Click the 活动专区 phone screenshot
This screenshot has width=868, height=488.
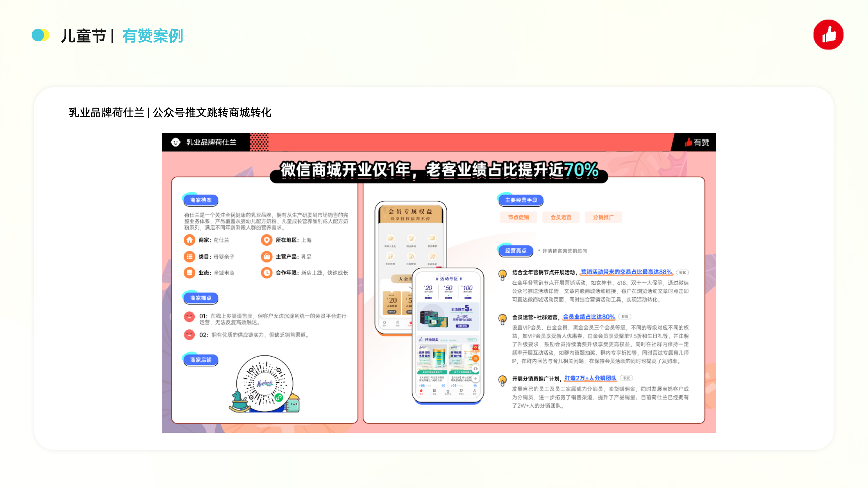click(448, 336)
